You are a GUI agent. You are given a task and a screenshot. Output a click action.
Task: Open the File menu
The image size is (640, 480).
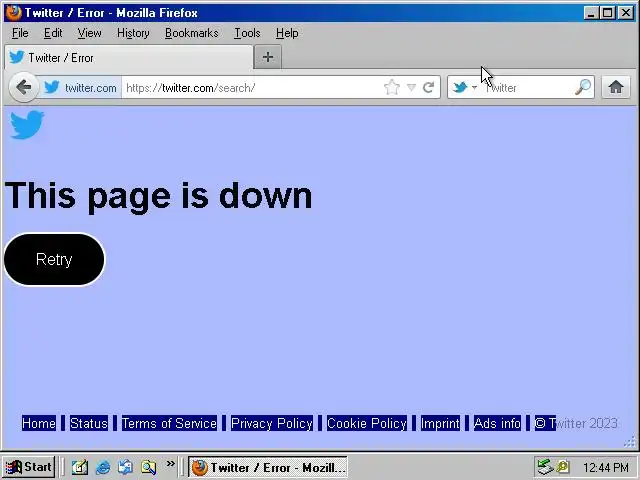click(20, 33)
